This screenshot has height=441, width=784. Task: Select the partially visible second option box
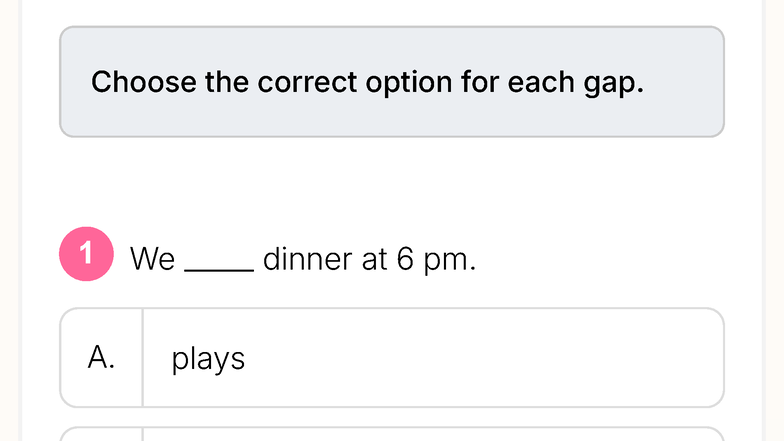[392, 434]
